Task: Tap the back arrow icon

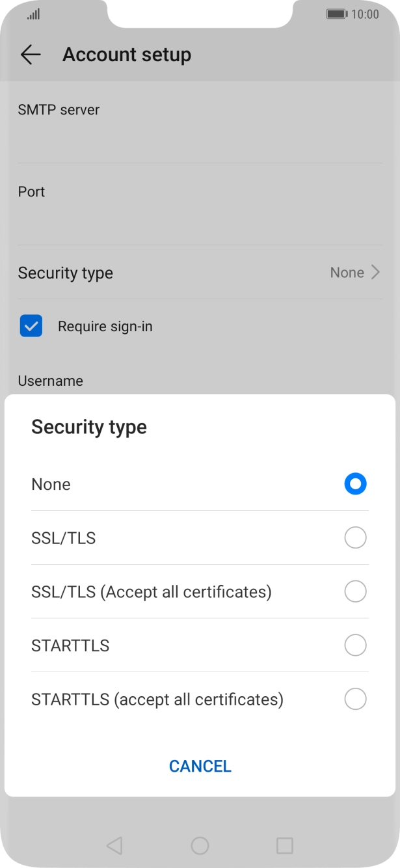Action: (31, 55)
